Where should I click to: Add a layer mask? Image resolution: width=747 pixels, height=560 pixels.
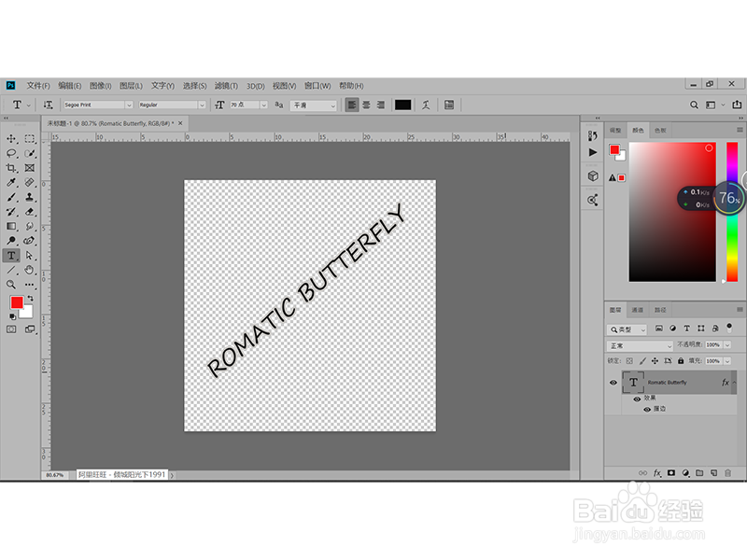click(671, 473)
